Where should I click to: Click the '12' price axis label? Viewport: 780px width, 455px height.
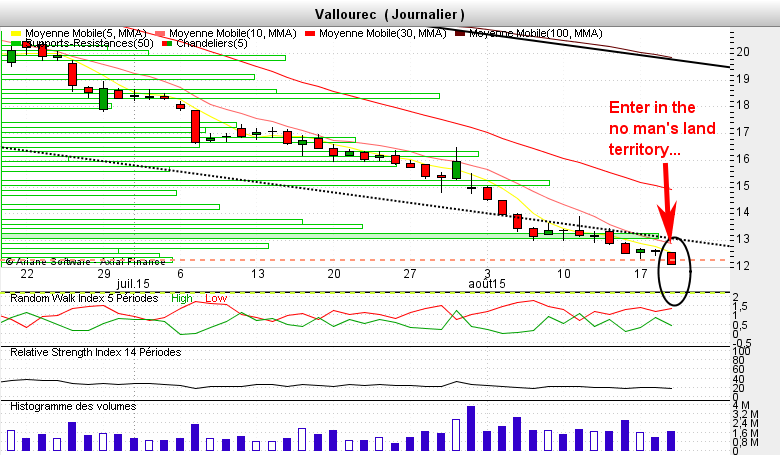(743, 266)
